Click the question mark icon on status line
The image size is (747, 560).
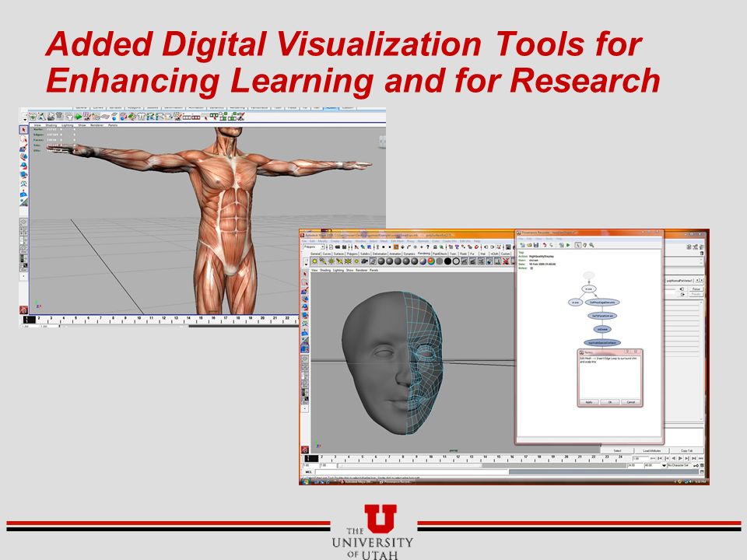428,247
